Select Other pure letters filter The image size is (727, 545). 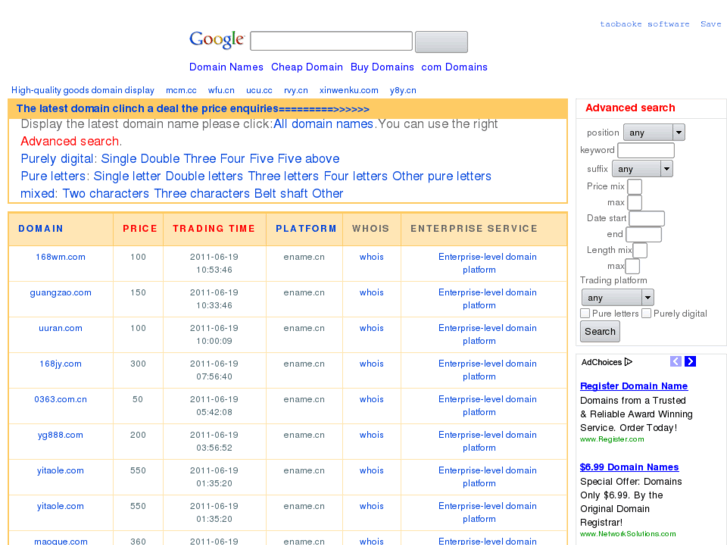click(442, 176)
